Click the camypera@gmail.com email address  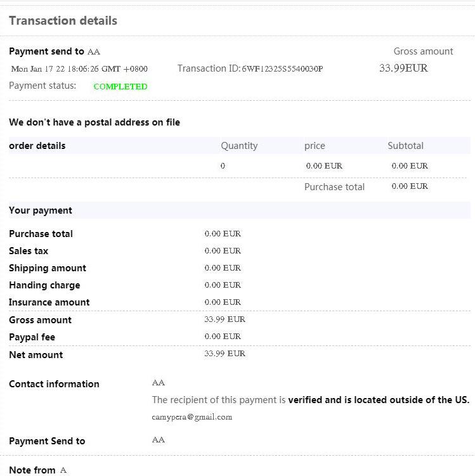[192, 417]
